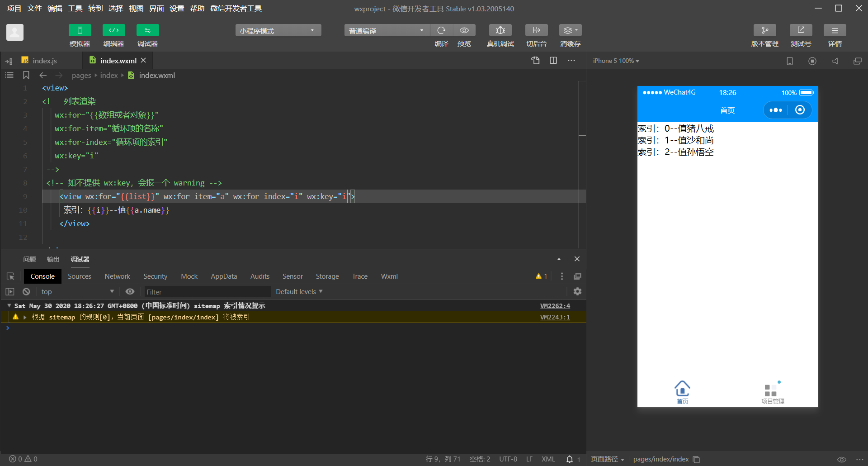868x466 pixels.
Task: Toggle the 编辑器 editor panel button
Action: point(113,30)
